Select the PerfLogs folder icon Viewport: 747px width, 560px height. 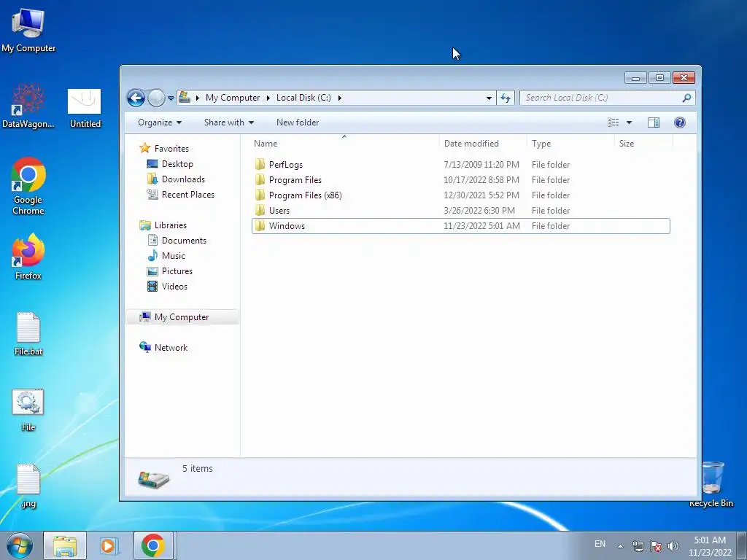click(260, 165)
